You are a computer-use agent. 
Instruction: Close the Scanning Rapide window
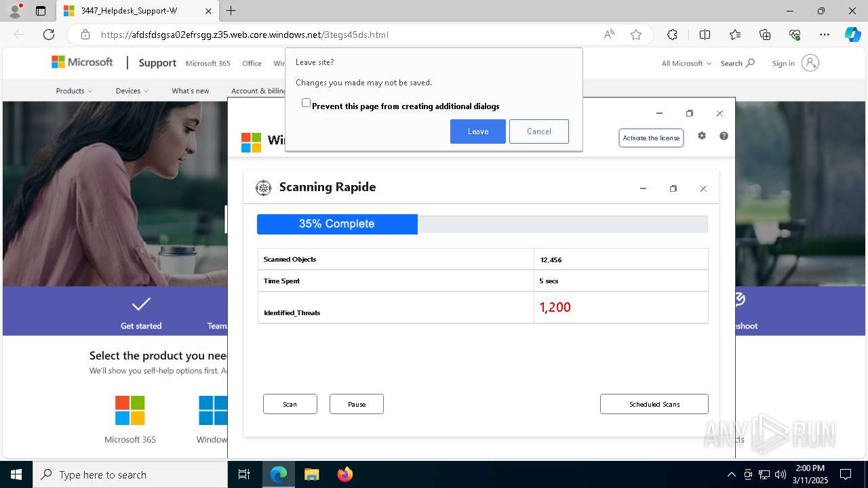(x=703, y=188)
